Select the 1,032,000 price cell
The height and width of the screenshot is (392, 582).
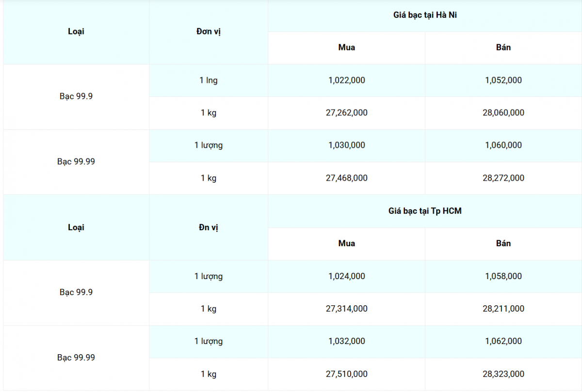346,341
